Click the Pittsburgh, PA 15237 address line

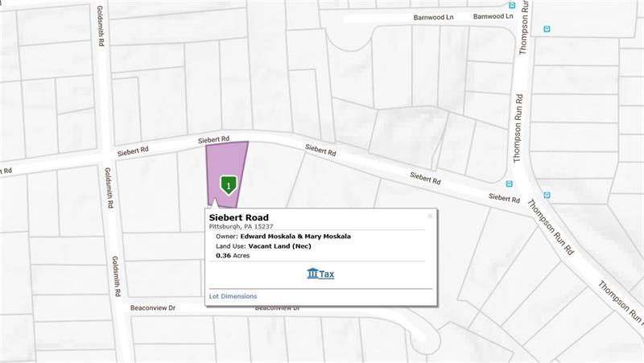click(241, 226)
